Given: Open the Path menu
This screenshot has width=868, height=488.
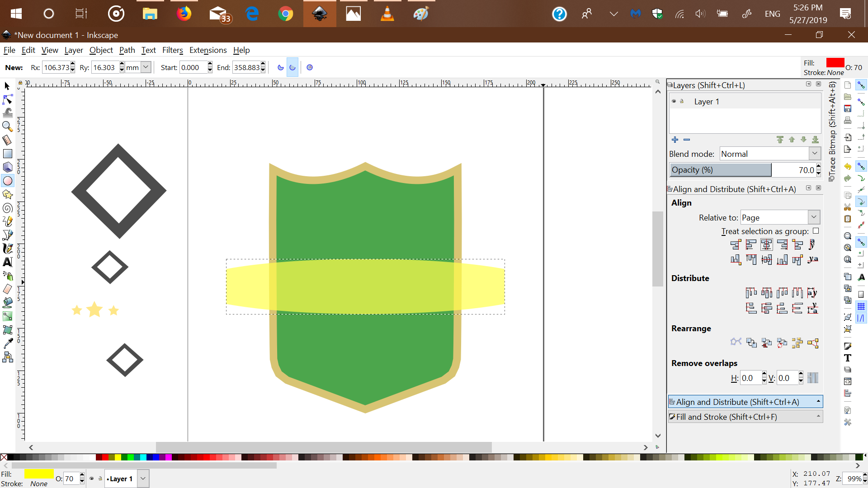Looking at the screenshot, I should point(127,50).
